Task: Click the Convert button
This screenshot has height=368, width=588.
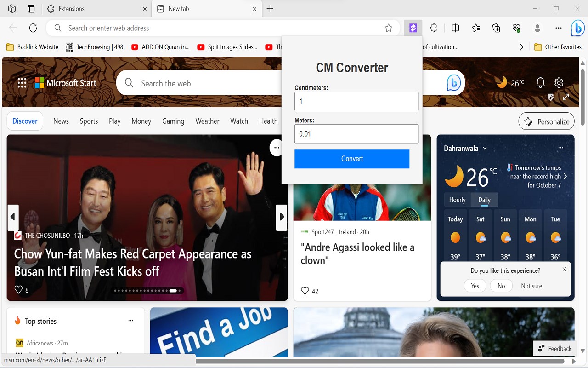Action: [x=352, y=159]
